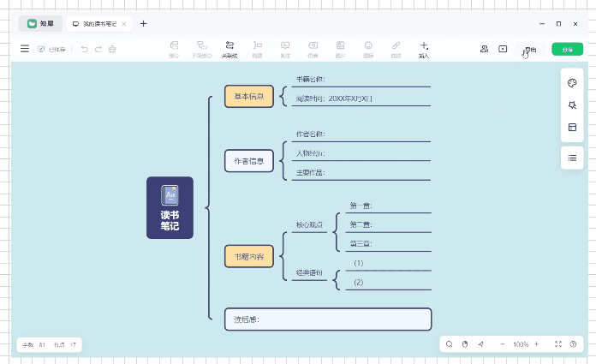Select the 书籍内容 node

(x=249, y=256)
